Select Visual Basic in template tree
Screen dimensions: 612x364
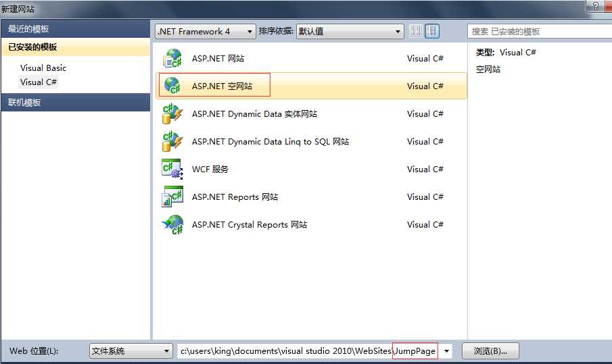(x=43, y=68)
